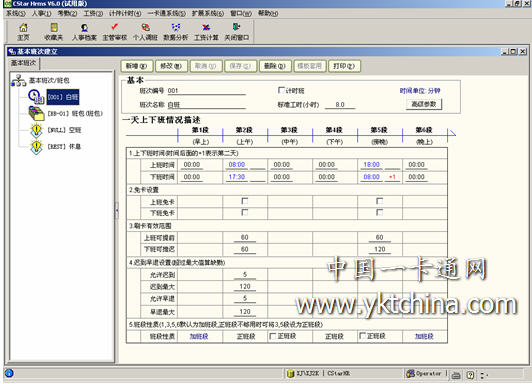Screen dimensions: 532x384
Task: Click the 修改 modify button
Action: [171, 66]
